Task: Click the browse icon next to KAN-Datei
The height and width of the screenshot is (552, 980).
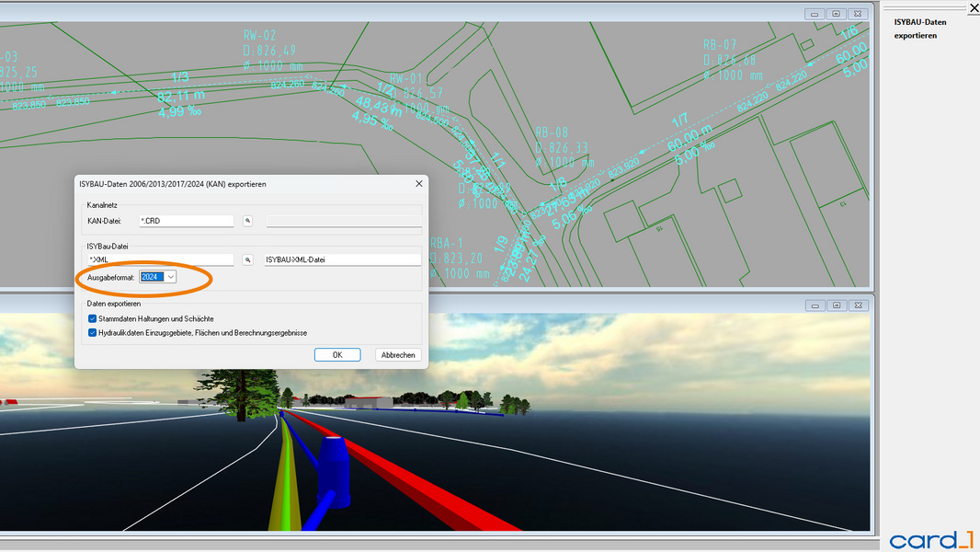Action: coord(247,221)
